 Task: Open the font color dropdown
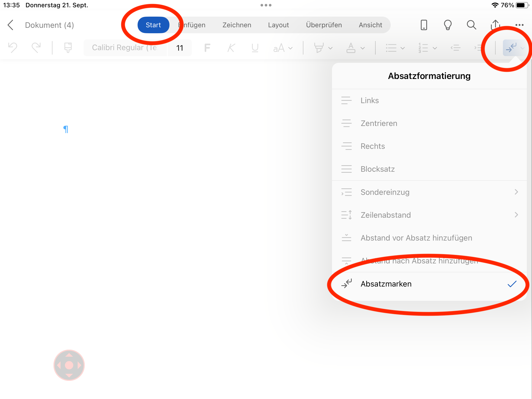[x=363, y=48]
